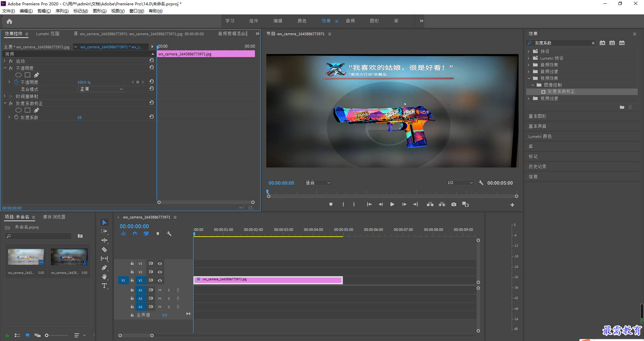The width and height of the screenshot is (644, 341).
Task: Switch to Media Browser tab
Action: [54, 217]
